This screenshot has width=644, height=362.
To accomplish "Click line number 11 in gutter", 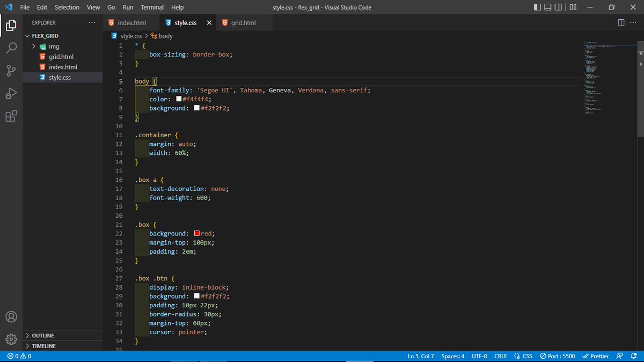I will click(x=119, y=135).
